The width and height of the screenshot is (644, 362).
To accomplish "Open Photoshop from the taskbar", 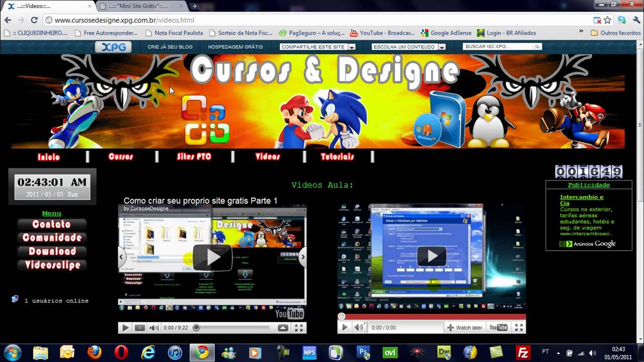I will pyautogui.click(x=363, y=352).
